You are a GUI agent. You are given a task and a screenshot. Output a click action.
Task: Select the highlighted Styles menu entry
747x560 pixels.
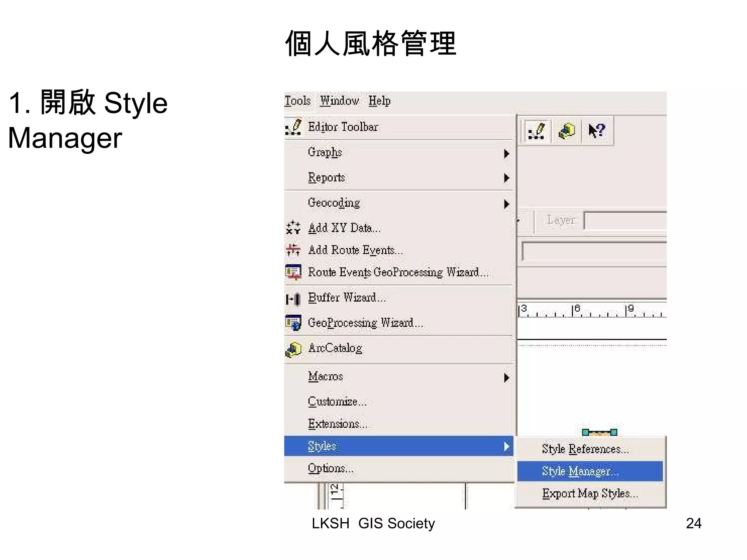tap(398, 446)
